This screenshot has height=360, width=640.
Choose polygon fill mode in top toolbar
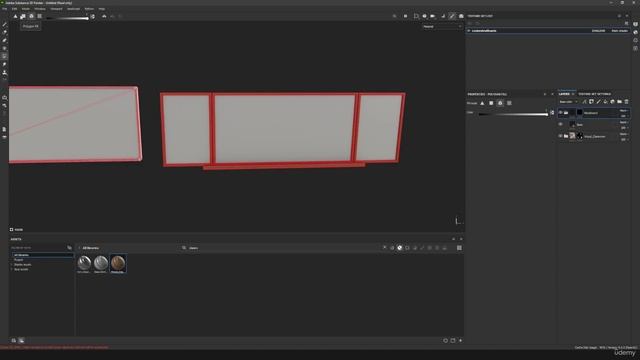23,16
